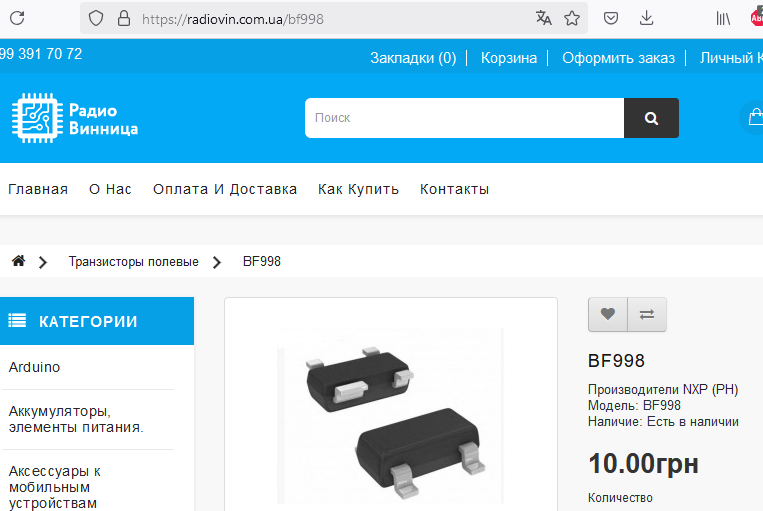The width and height of the screenshot is (763, 511).
Task: Click the translate page icon
Action: [543, 18]
